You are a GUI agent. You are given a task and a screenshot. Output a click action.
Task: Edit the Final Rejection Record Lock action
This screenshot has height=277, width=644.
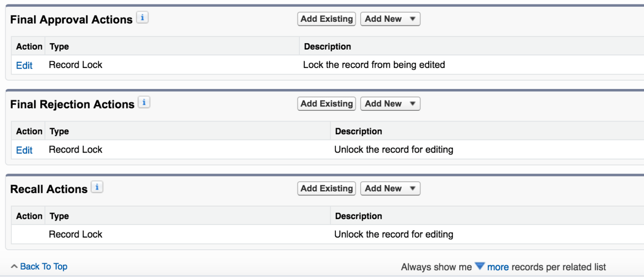pos(24,150)
